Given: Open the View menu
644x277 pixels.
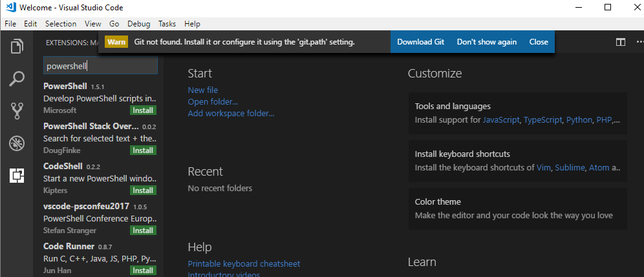Looking at the screenshot, I should (x=93, y=24).
